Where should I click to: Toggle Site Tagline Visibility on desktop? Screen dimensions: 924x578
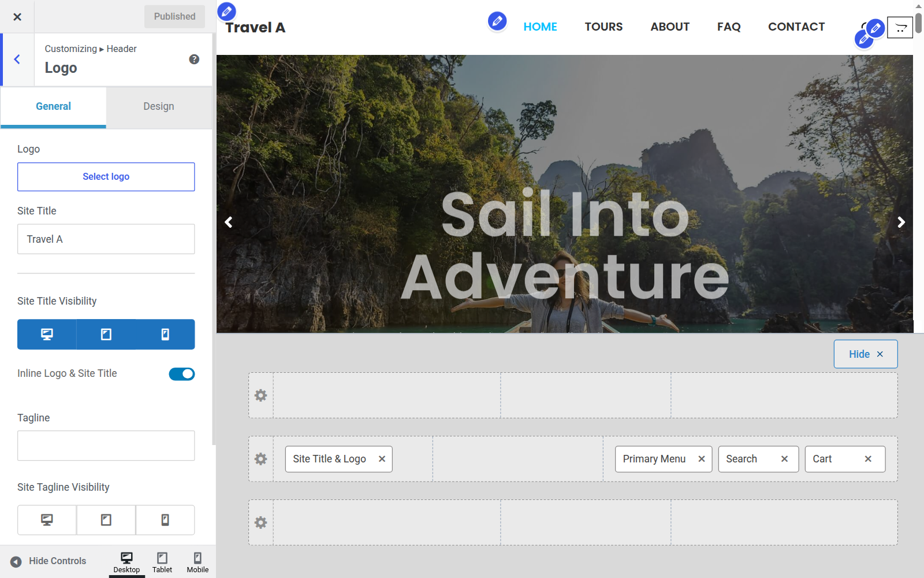tap(47, 520)
